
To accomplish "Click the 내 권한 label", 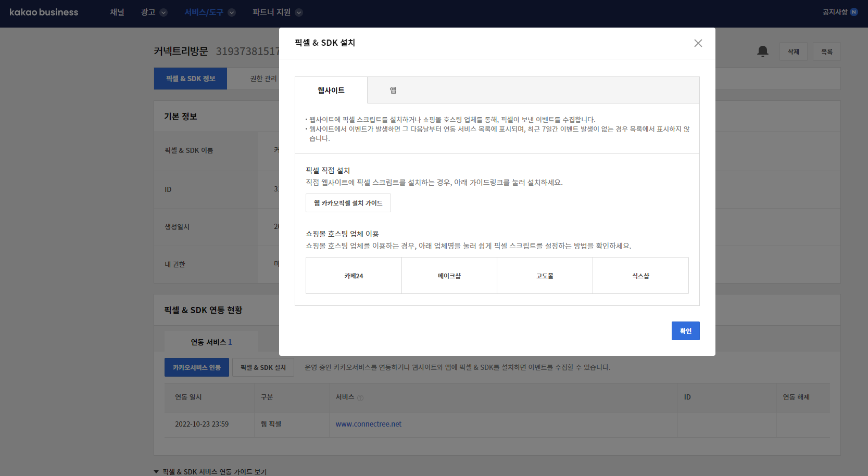I will click(175, 264).
